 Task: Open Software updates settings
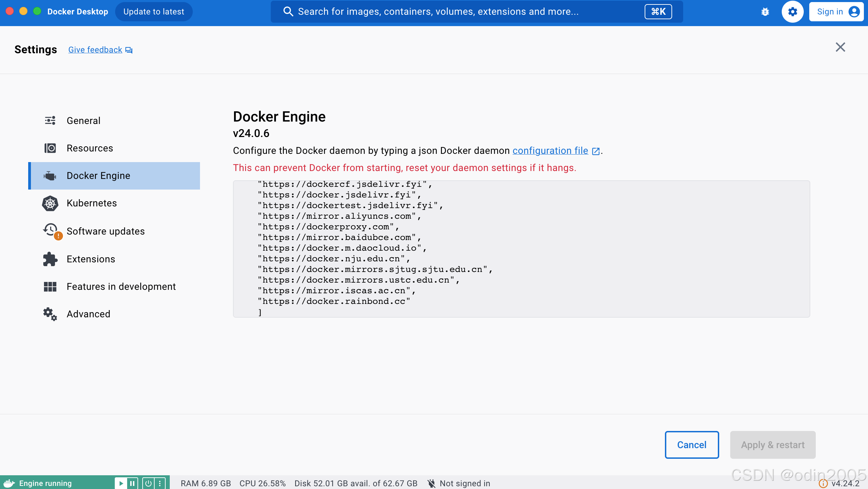[105, 231]
